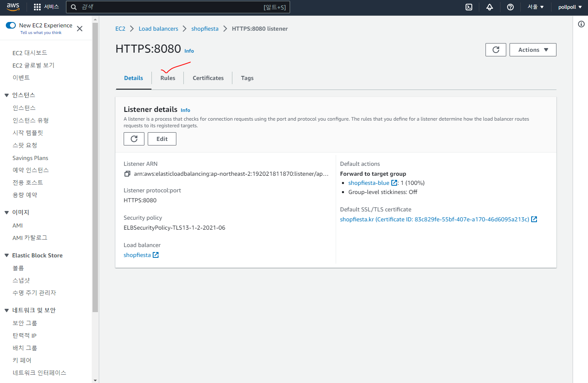Open 전용 호스트 in sidebar
The width and height of the screenshot is (588, 383).
pyautogui.click(x=28, y=183)
